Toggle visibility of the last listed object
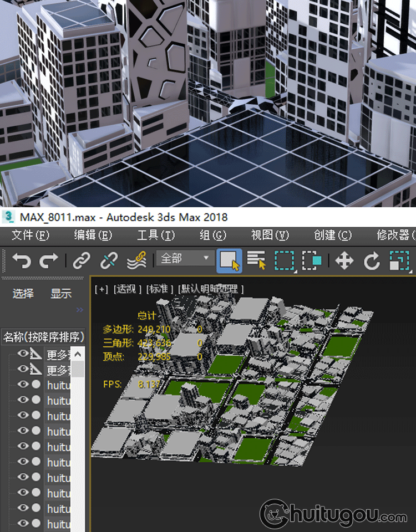The image size is (416, 532). pyautogui.click(x=23, y=523)
